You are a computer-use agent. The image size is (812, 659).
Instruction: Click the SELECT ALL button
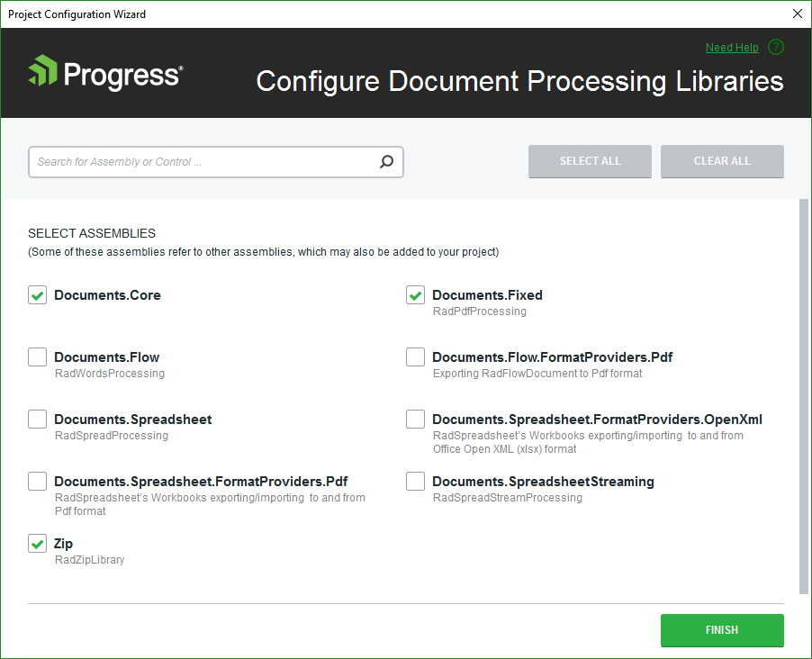tap(590, 161)
